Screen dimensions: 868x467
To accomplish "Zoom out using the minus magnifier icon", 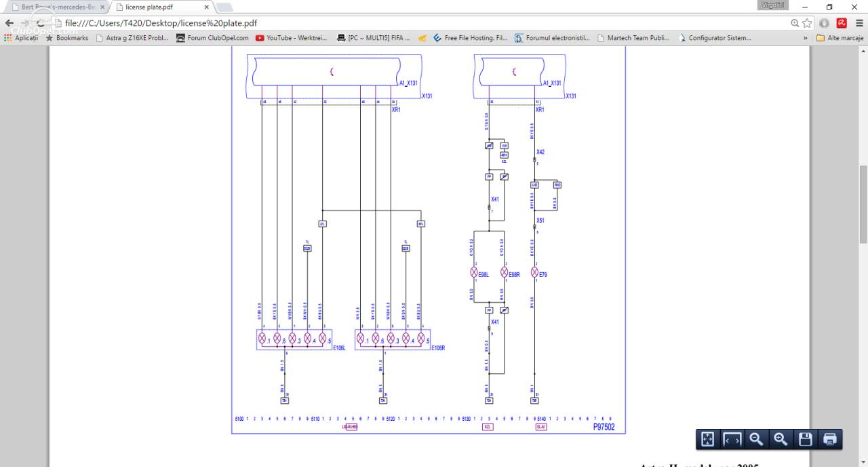I will (x=756, y=439).
